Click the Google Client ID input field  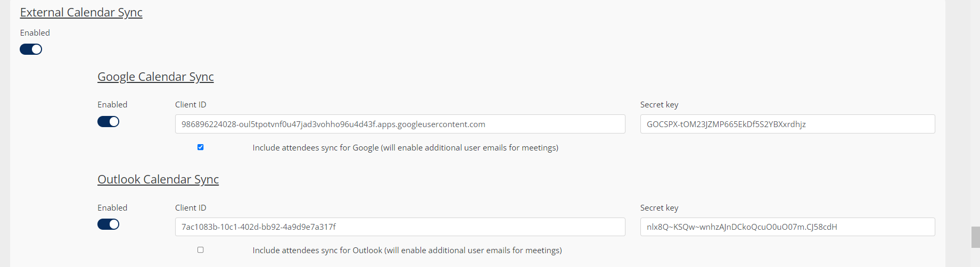400,124
